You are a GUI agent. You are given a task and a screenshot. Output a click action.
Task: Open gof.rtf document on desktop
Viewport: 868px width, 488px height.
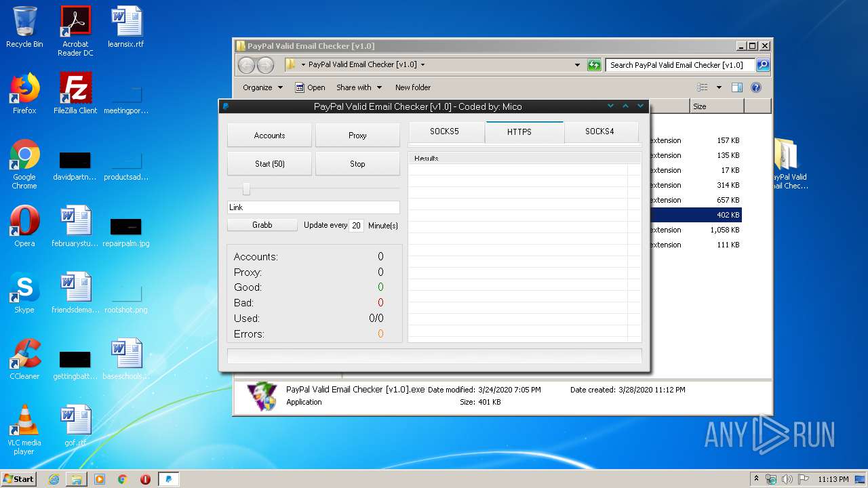(x=75, y=426)
